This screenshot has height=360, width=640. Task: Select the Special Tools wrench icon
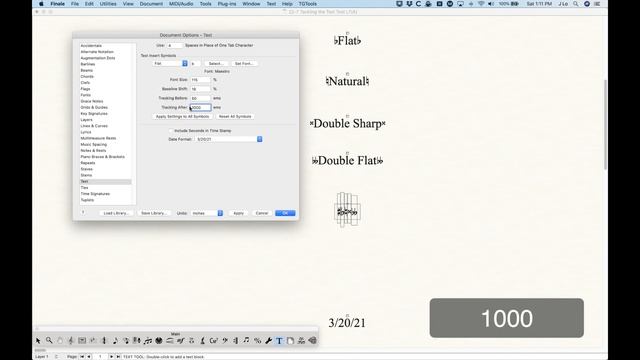click(269, 340)
